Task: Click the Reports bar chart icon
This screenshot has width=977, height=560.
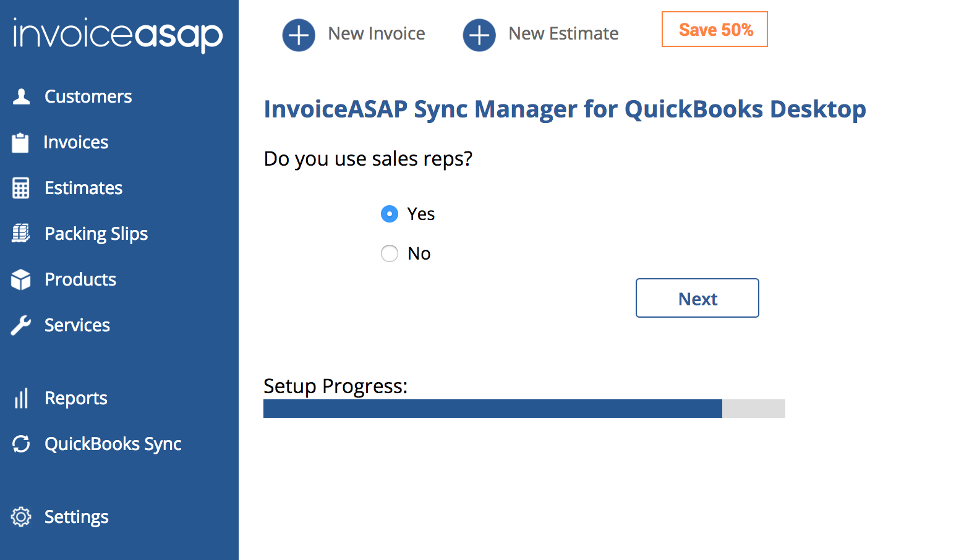Action: [21, 398]
